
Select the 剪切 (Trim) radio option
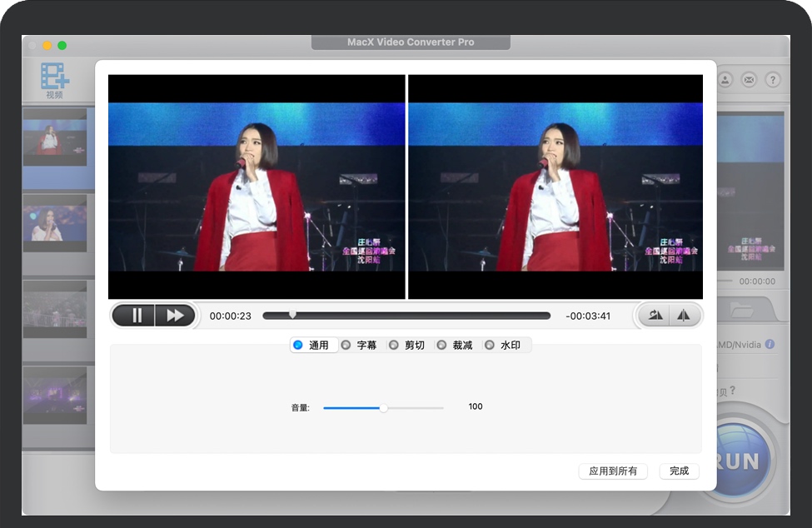click(x=393, y=345)
